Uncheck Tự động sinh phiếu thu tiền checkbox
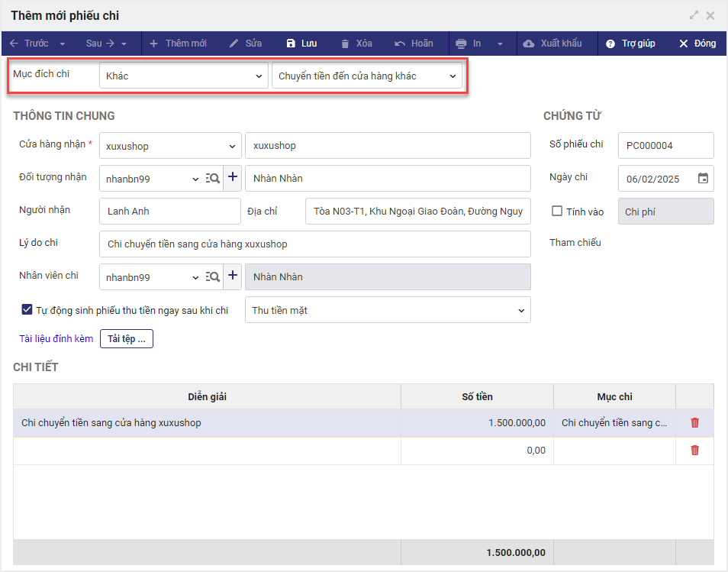 (27, 310)
